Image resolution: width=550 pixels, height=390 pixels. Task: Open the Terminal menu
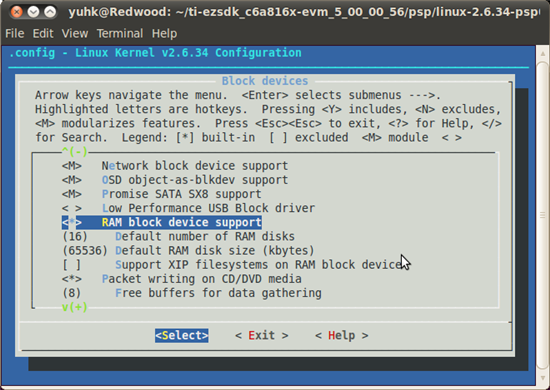coord(120,34)
